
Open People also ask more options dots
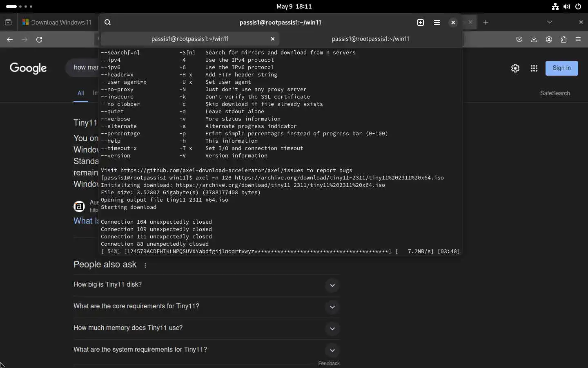click(145, 265)
